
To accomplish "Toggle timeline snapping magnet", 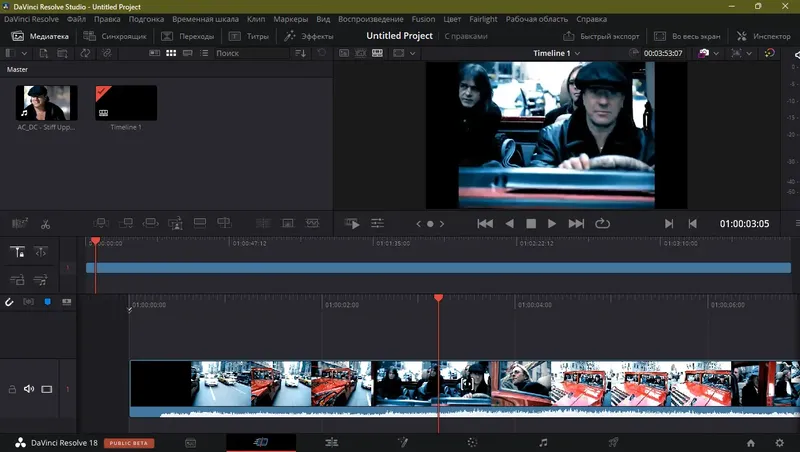I will (9, 302).
